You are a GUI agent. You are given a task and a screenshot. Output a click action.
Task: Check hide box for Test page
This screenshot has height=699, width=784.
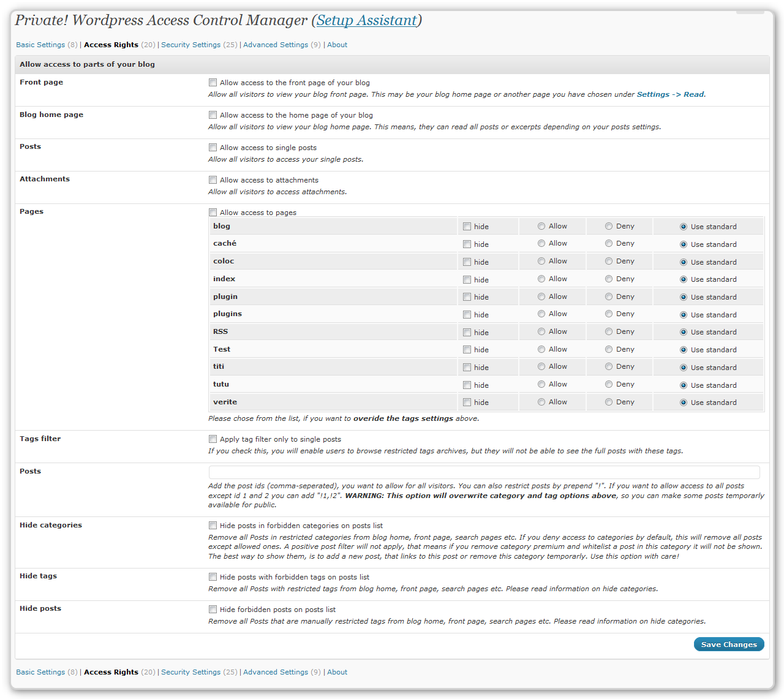(467, 349)
